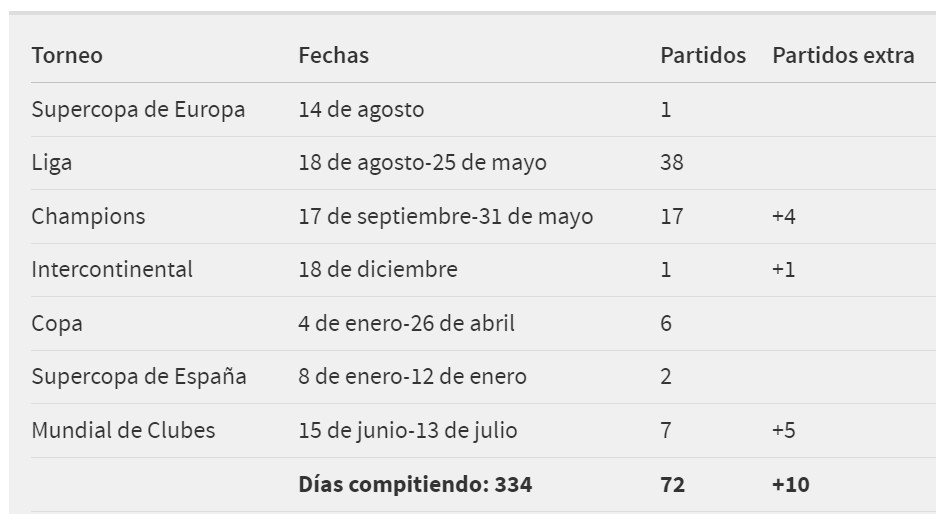Click the total matches value 72
Image resolution: width=936 pixels, height=514 pixels.
pos(673,484)
